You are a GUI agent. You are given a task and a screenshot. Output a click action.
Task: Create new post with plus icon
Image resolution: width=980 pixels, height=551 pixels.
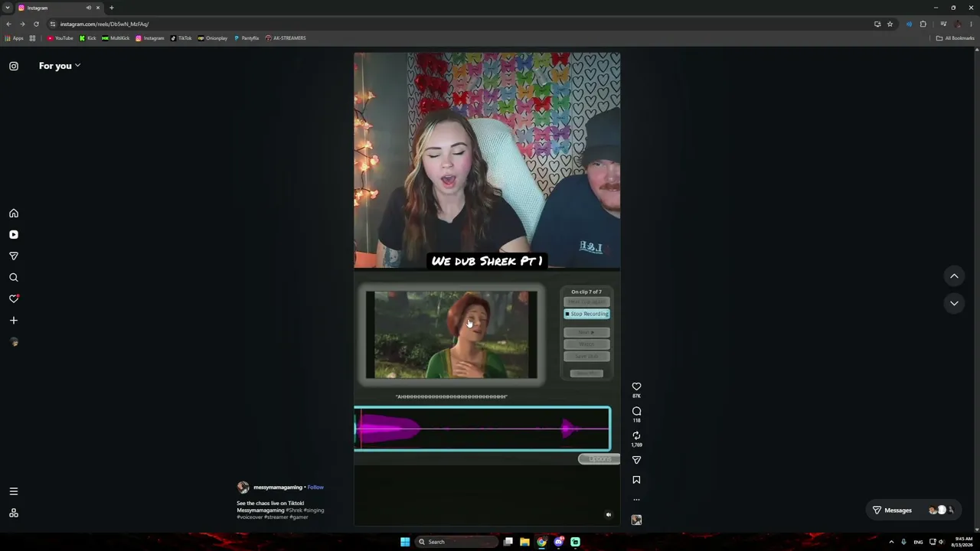pos(14,321)
